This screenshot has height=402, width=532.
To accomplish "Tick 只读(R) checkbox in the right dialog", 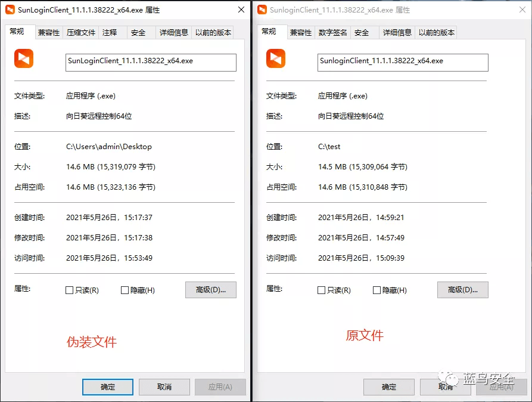I will pyautogui.click(x=321, y=290).
